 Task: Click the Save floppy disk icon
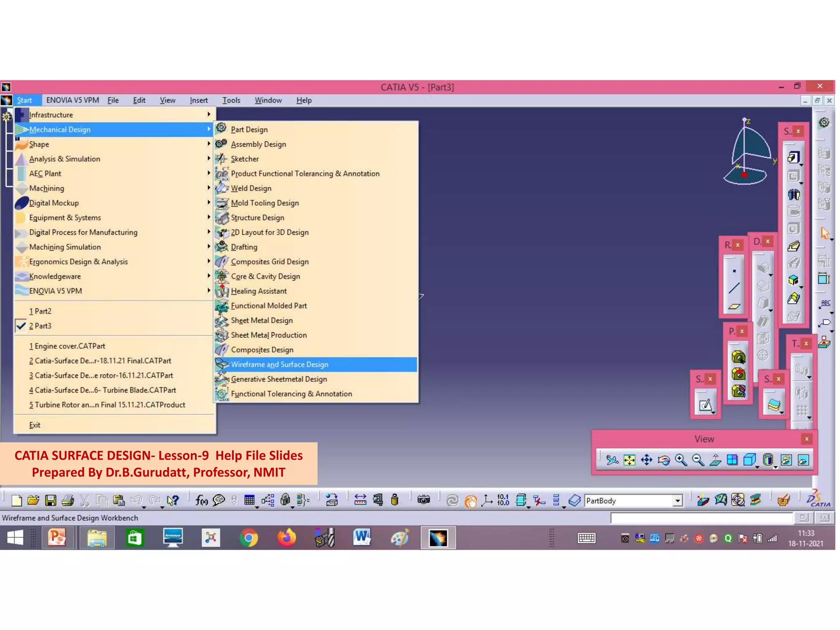(x=51, y=500)
